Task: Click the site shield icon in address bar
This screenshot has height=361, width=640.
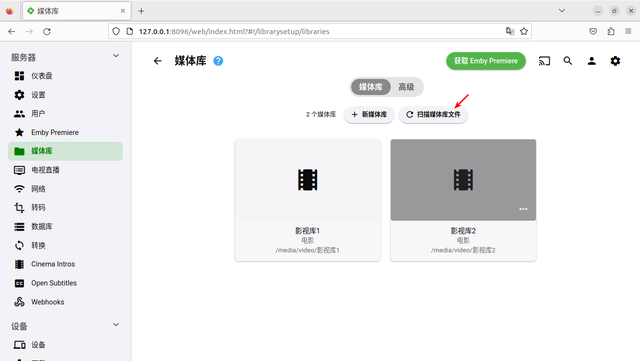Action: (x=116, y=31)
